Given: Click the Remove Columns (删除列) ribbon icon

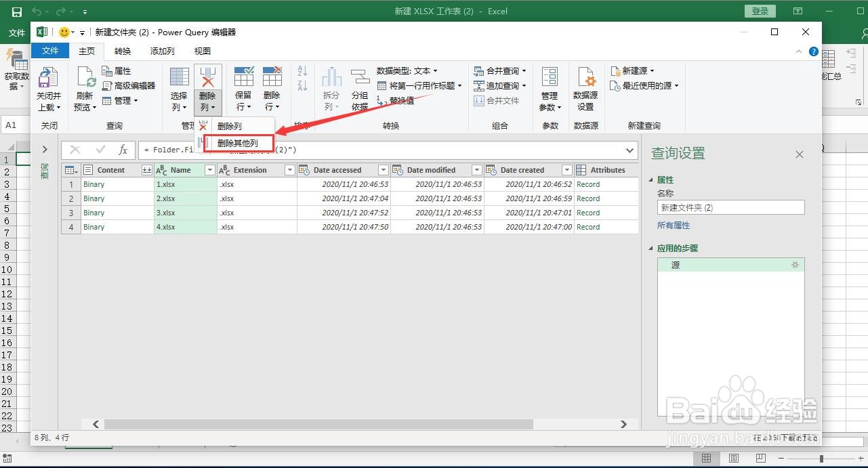Looking at the screenshot, I should 207,77.
